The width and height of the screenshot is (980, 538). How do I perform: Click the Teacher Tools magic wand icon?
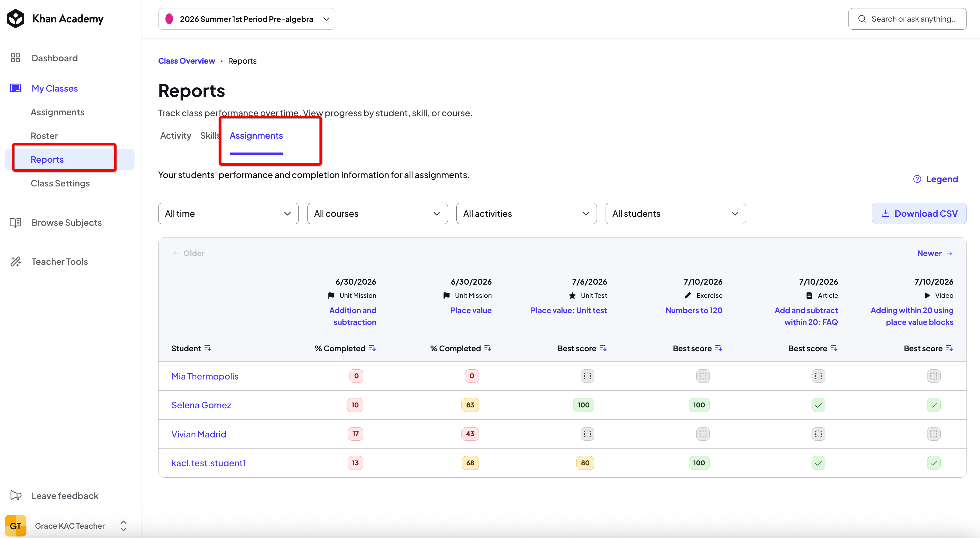pos(16,261)
